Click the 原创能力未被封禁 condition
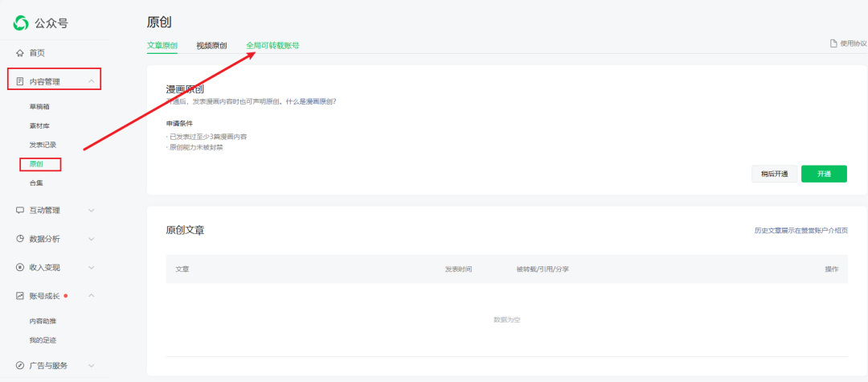Viewport: 868px width, 382px height. [194, 148]
